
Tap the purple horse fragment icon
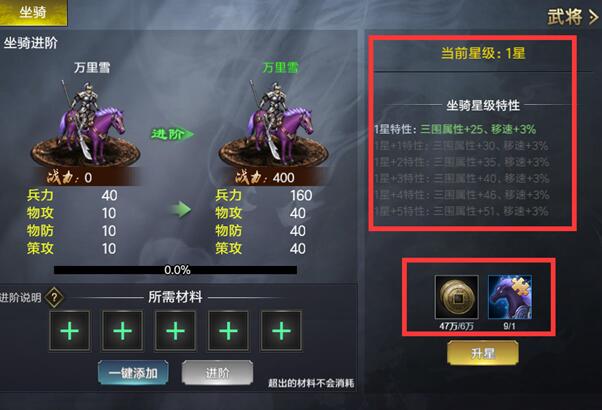(x=510, y=297)
